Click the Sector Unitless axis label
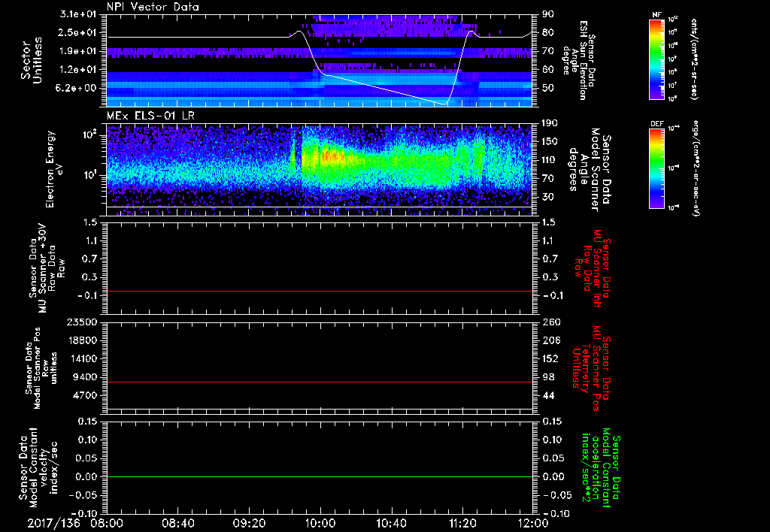770x532 pixels. [30, 59]
